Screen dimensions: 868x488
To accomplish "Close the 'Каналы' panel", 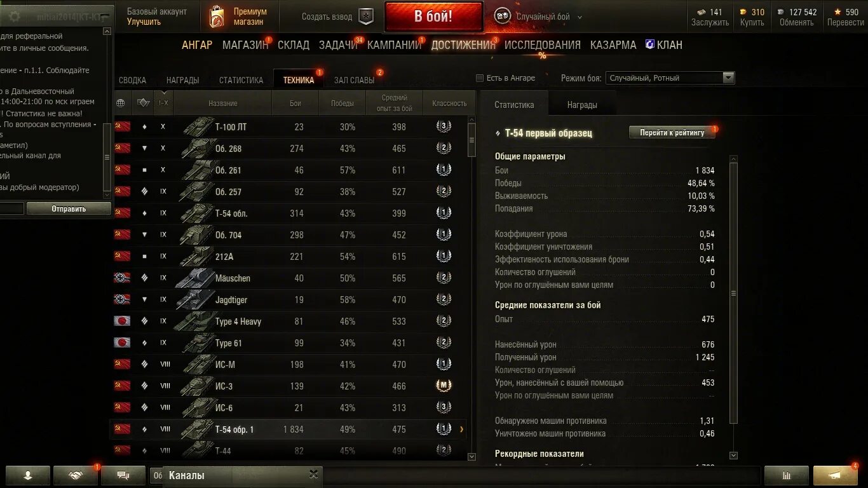I will pyautogui.click(x=313, y=474).
